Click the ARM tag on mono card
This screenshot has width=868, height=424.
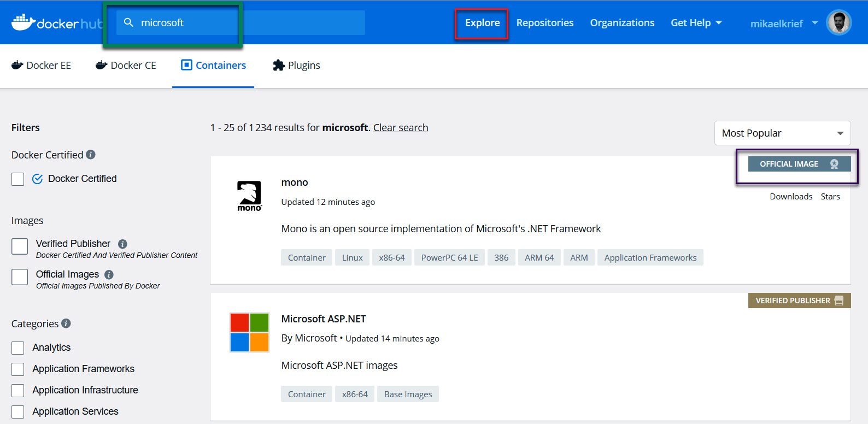point(579,258)
